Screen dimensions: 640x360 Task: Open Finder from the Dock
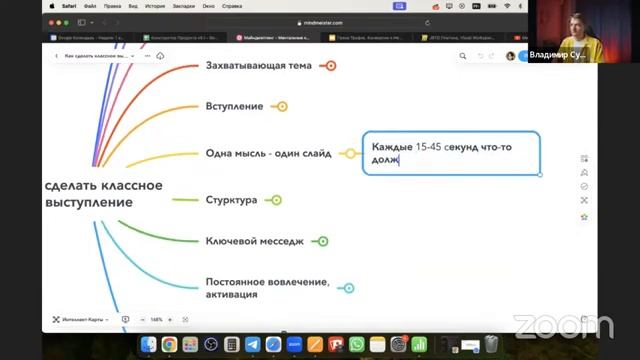pos(149,345)
